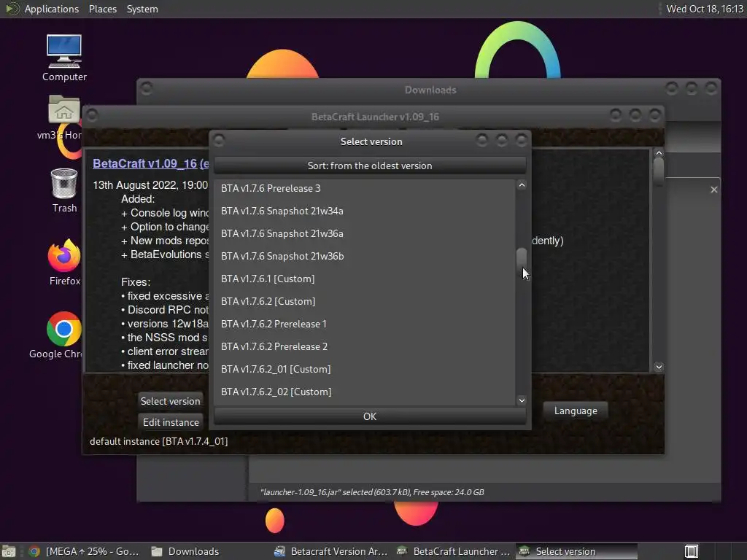Switch to BetaCraft Launcher taskbar item

[454, 551]
